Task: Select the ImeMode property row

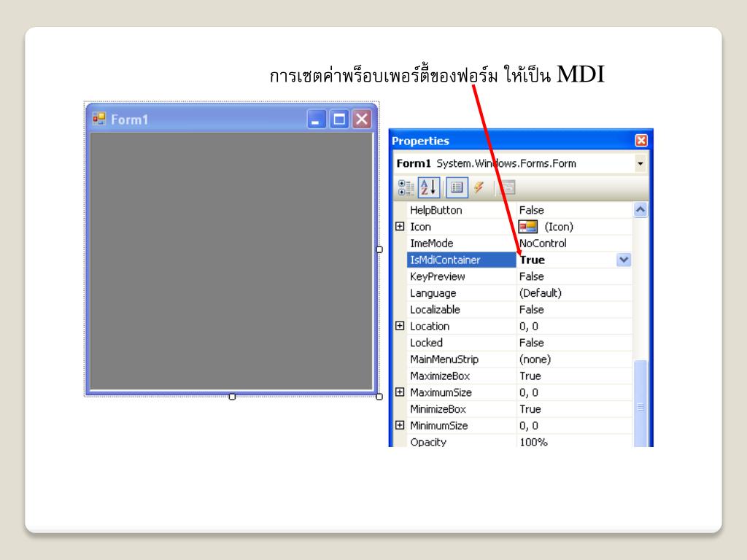Action: coord(519,244)
